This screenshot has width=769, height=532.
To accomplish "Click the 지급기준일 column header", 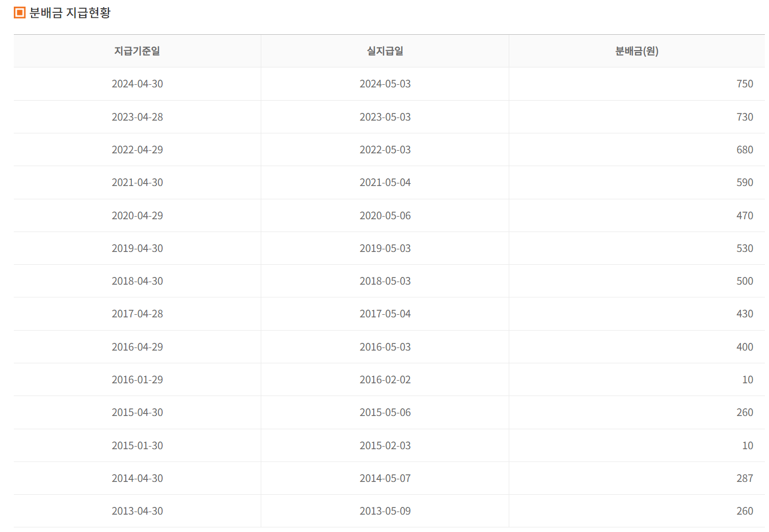I will coord(137,51).
